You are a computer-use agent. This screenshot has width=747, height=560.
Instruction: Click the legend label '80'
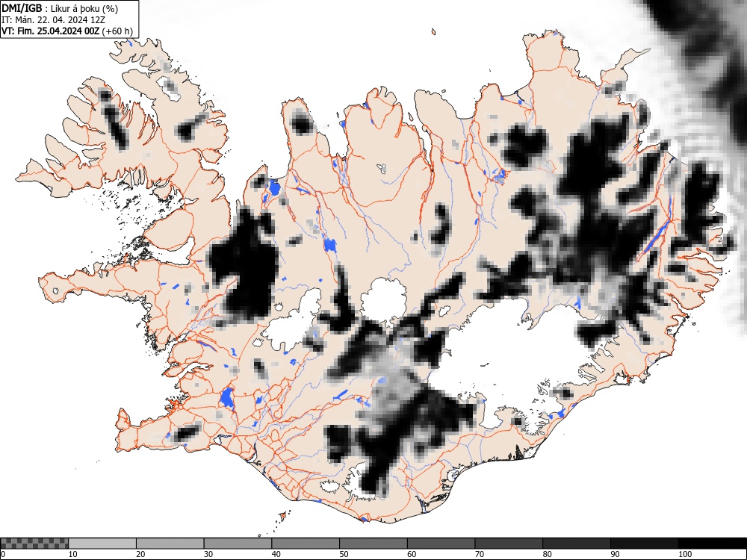tap(547, 554)
